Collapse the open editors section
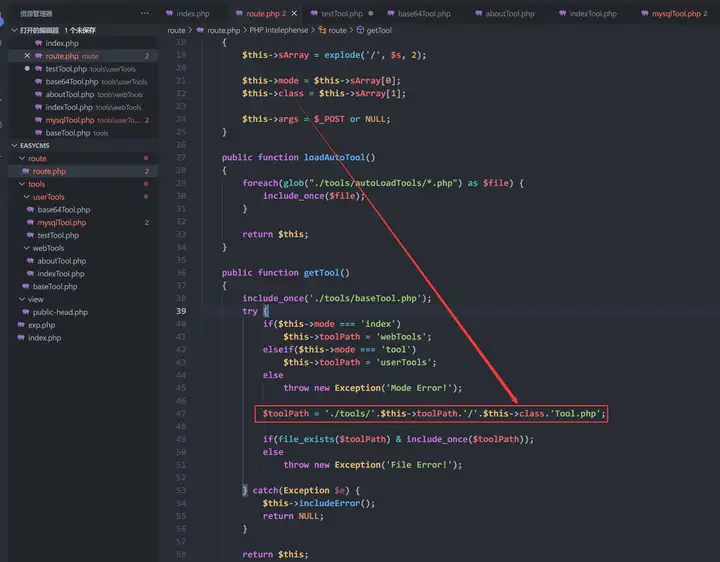The width and height of the screenshot is (720, 562). pyautogui.click(x=14, y=30)
